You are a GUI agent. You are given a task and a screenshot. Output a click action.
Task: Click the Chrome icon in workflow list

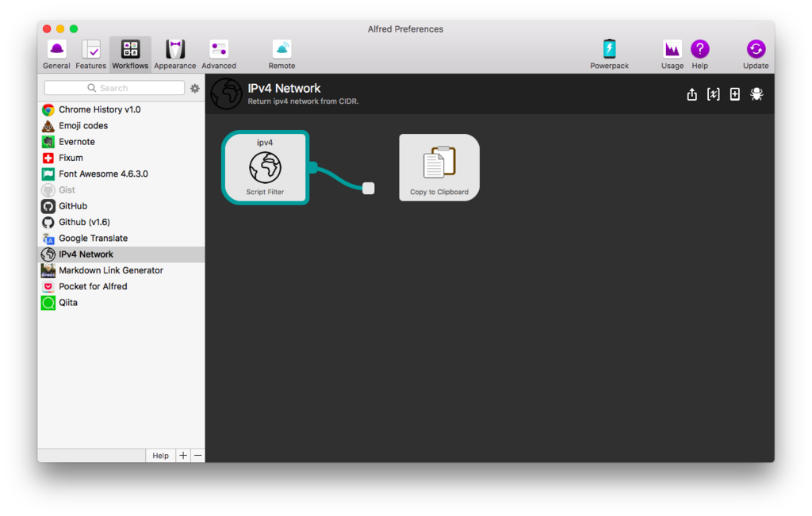48,109
